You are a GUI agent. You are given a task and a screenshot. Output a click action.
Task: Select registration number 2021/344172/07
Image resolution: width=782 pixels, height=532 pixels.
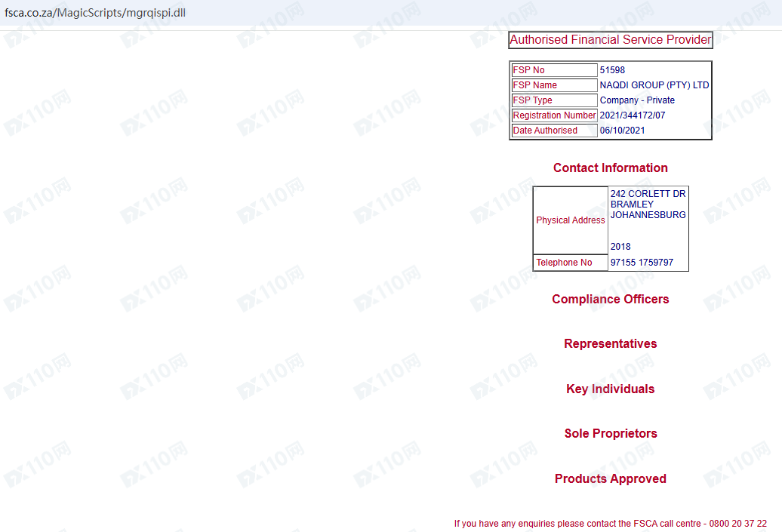633,115
